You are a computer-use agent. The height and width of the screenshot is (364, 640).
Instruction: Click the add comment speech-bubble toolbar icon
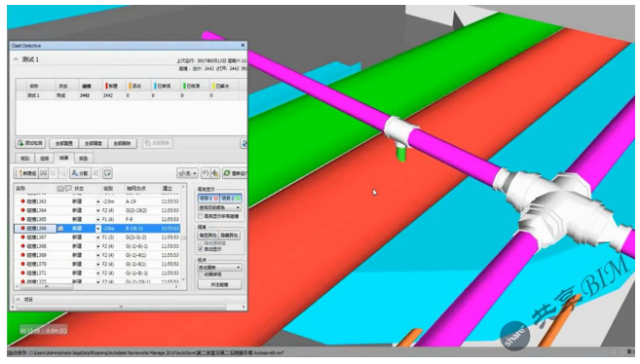tap(107, 173)
